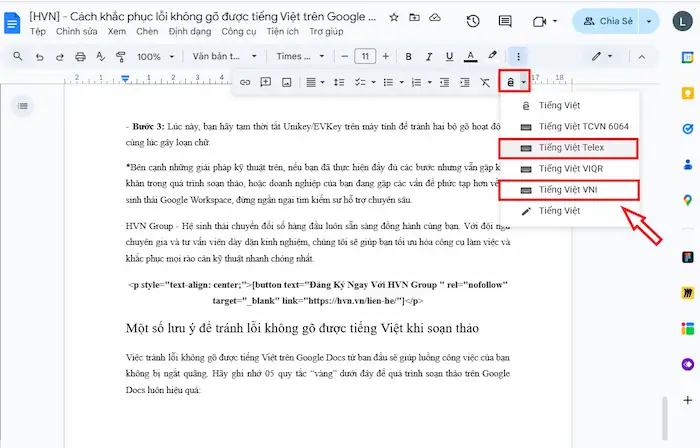Open comments history icon
The width and height of the screenshot is (700, 448).
pos(507,21)
